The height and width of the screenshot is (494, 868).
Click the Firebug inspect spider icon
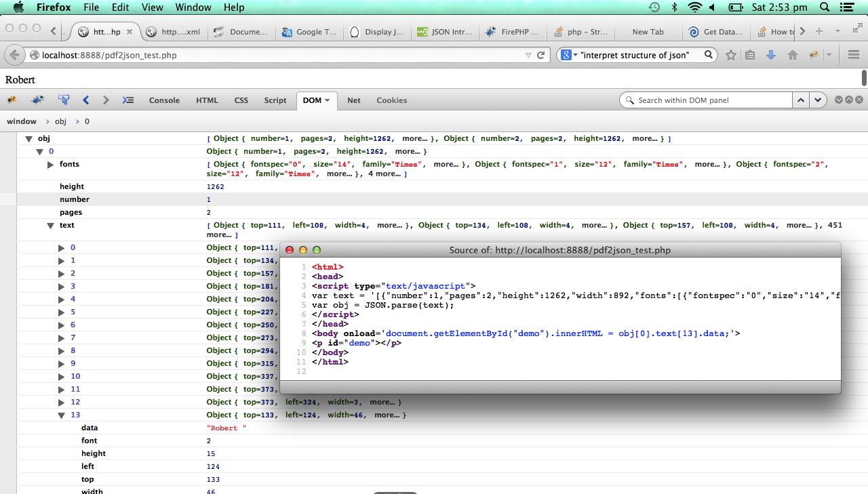[x=38, y=100]
